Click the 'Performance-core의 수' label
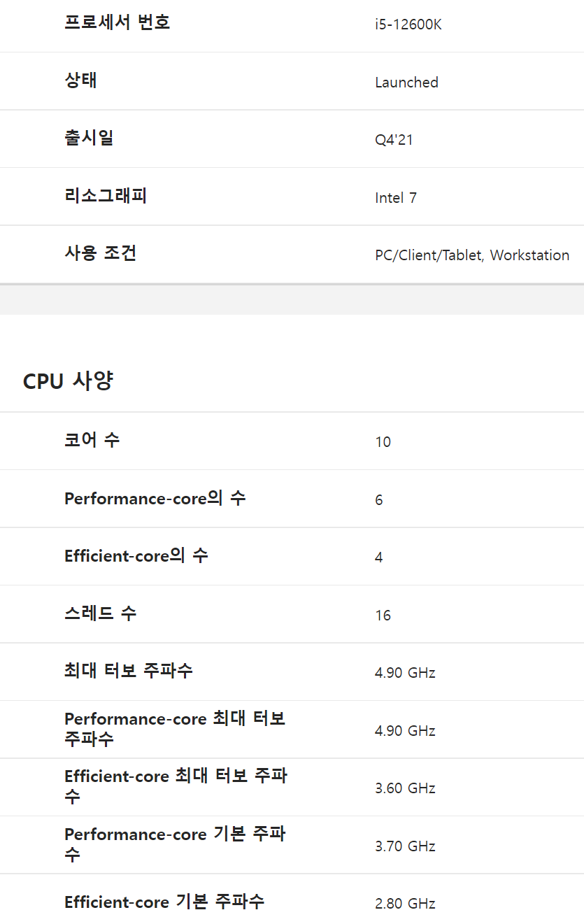Image resolution: width=584 pixels, height=924 pixels. (x=155, y=498)
